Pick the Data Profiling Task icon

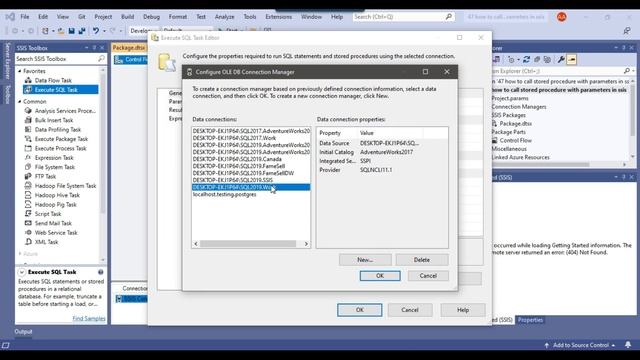tap(28, 129)
